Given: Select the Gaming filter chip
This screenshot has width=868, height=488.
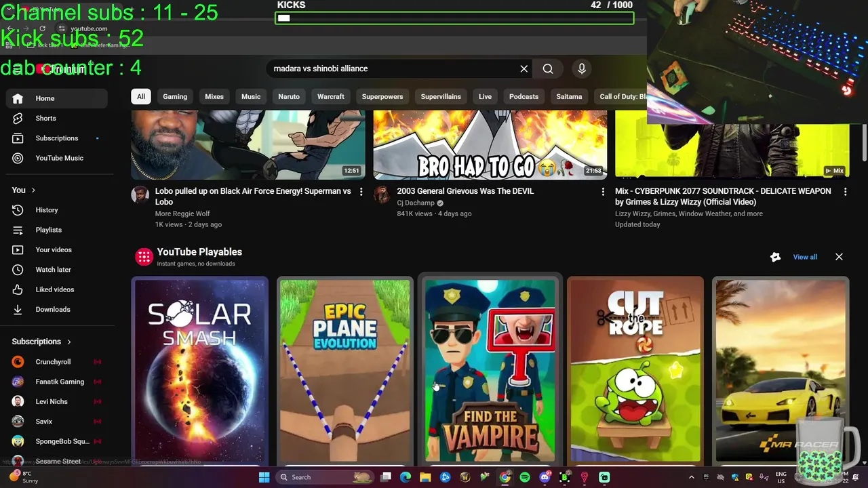Looking at the screenshot, I should [175, 96].
